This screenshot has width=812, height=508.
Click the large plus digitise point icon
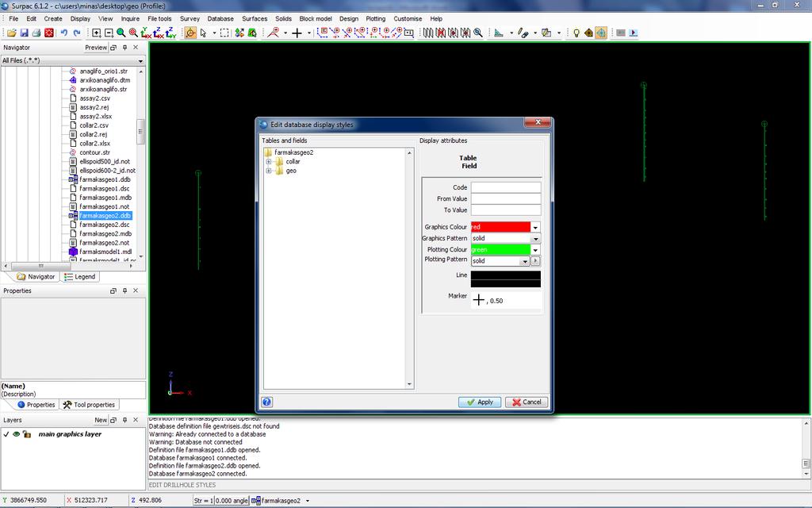297,33
